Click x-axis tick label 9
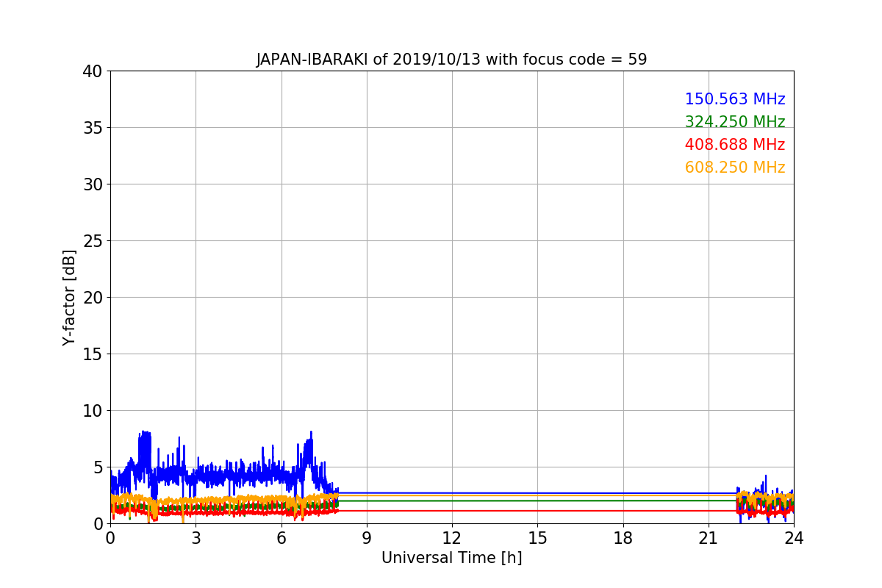The height and width of the screenshot is (588, 882). tap(367, 537)
